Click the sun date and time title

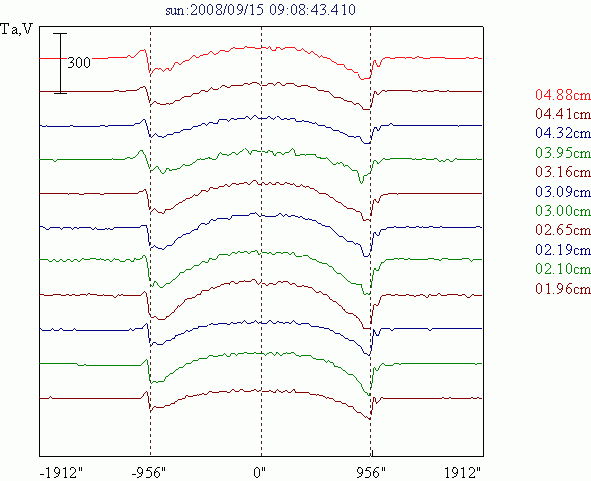[x=260, y=10]
